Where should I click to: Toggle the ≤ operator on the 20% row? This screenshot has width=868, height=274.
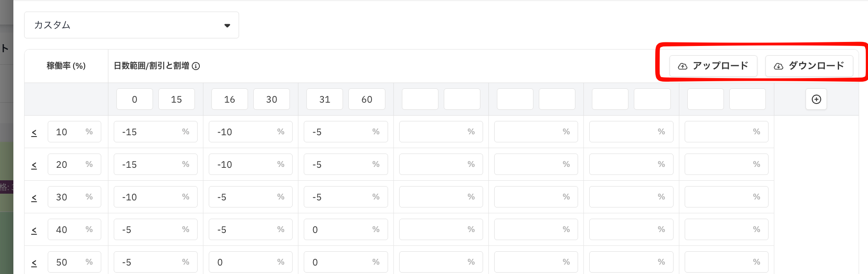(x=34, y=165)
